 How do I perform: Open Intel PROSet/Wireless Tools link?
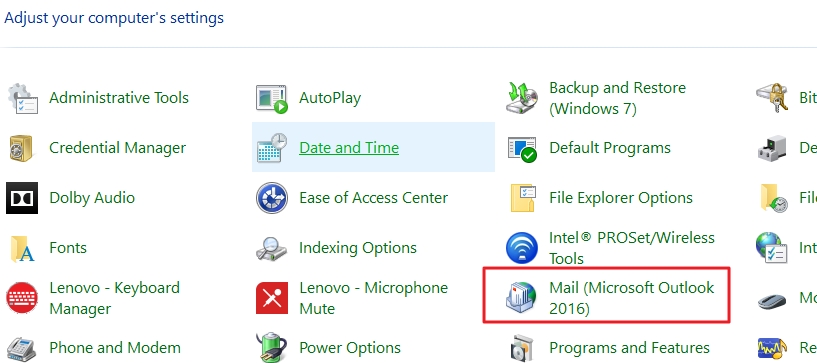pos(632,248)
